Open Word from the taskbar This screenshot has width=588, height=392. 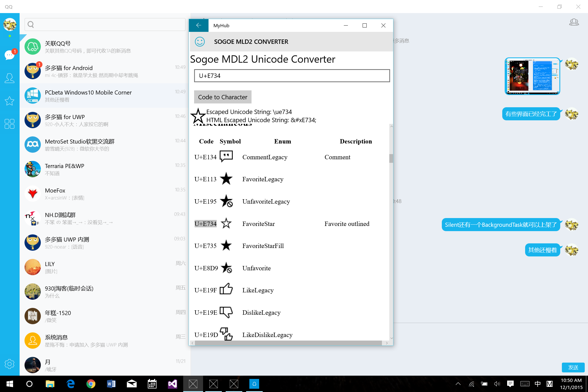pyautogui.click(x=111, y=384)
